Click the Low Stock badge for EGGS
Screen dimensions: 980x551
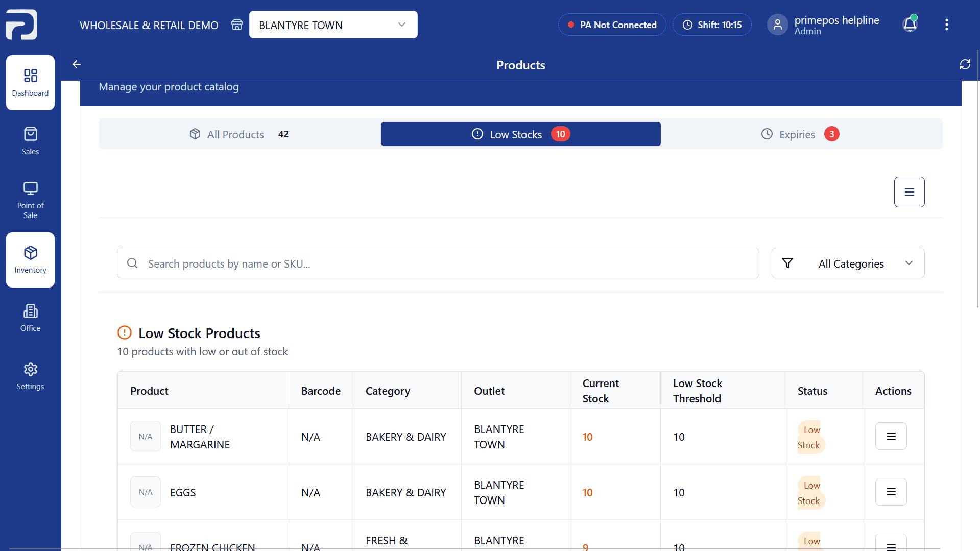pos(810,493)
